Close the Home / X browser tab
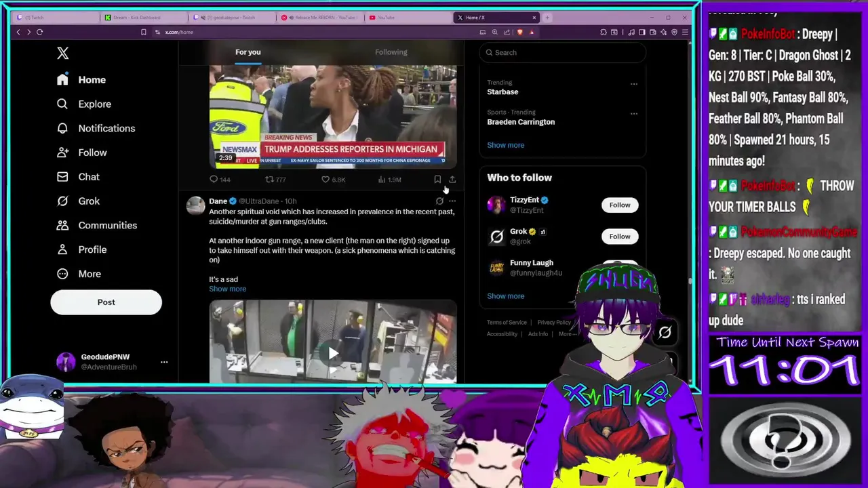This screenshot has width=868, height=488. click(534, 18)
